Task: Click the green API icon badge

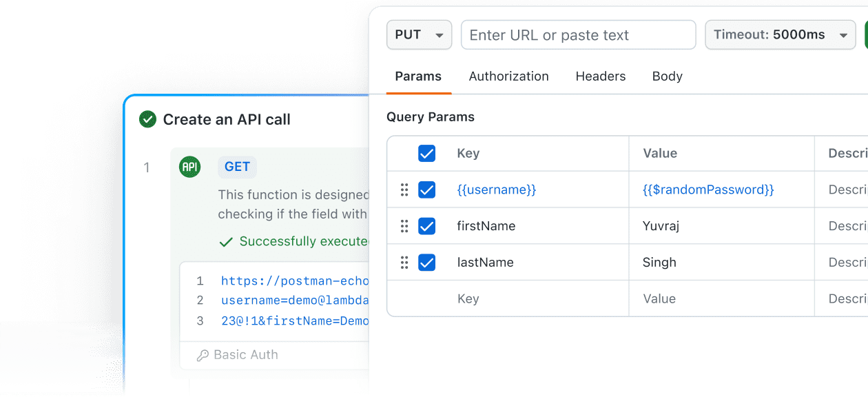Action: click(189, 167)
